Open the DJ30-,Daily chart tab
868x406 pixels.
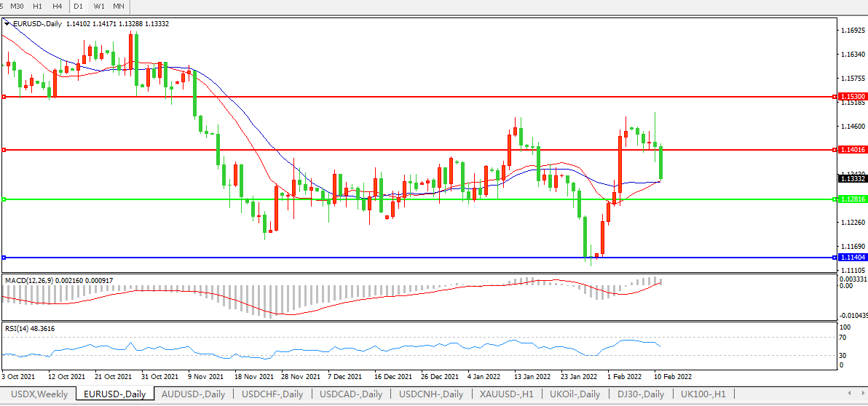coord(639,394)
